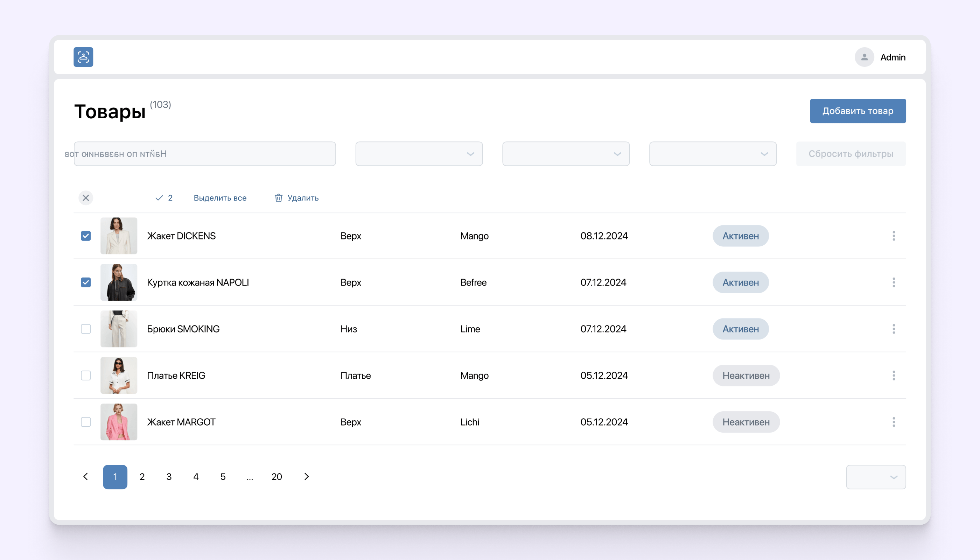This screenshot has height=560, width=980.
Task: Click the Admin user avatar icon
Action: [x=864, y=57]
